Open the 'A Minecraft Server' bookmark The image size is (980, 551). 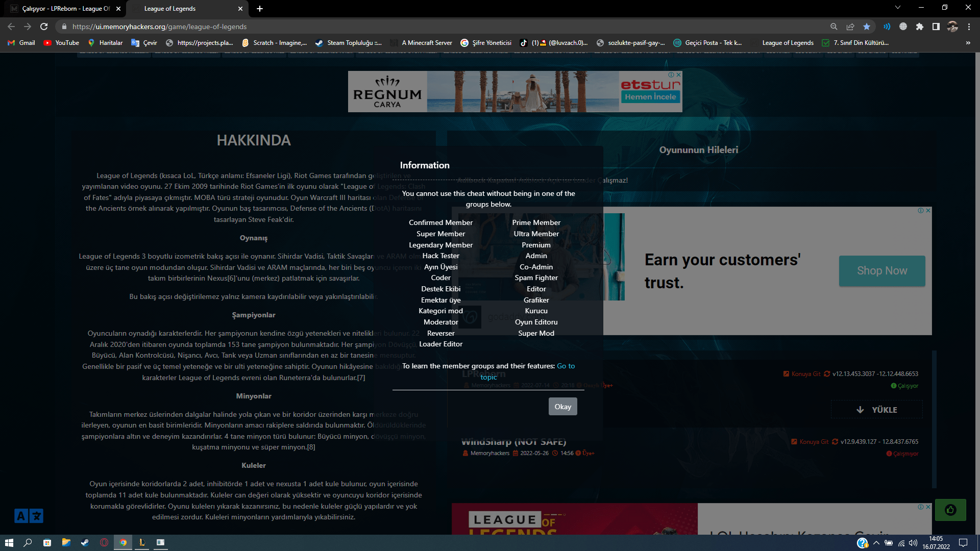[421, 43]
